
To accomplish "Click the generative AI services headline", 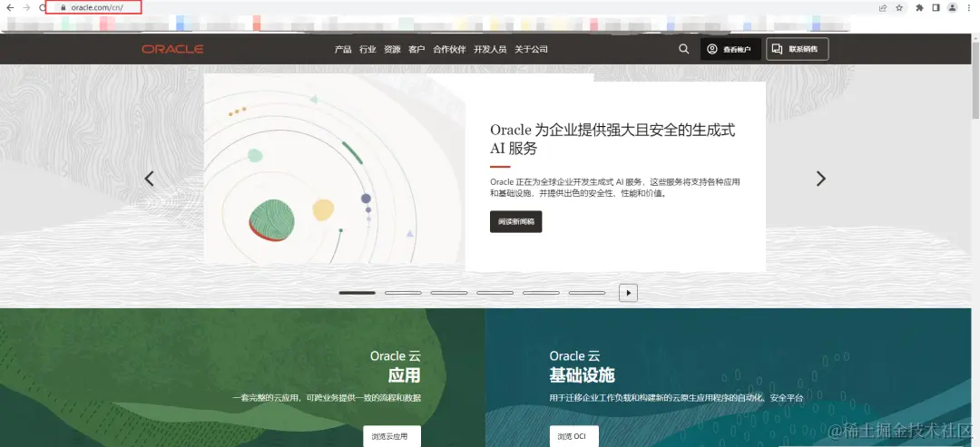I will click(612, 139).
